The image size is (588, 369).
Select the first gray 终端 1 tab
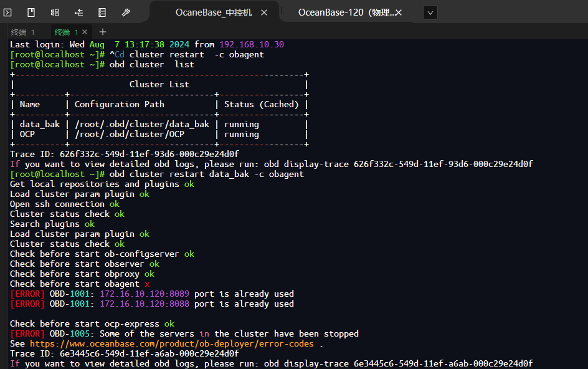(23, 32)
